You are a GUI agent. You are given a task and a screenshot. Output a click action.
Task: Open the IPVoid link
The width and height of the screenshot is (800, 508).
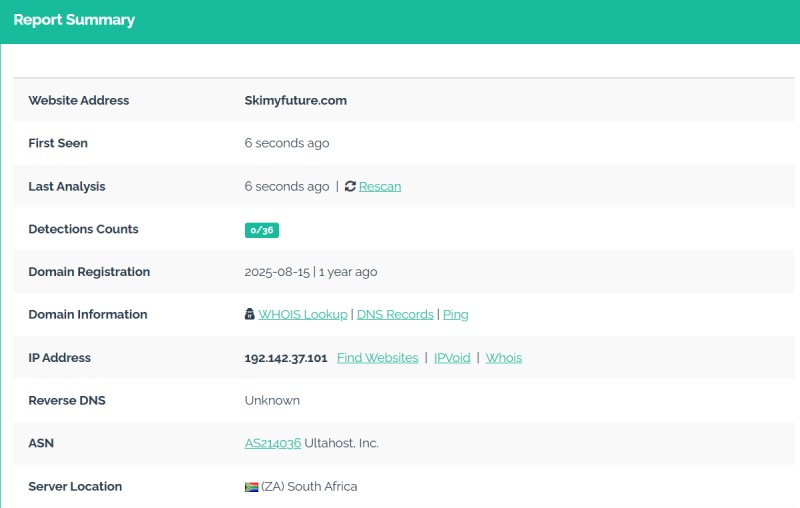[452, 358]
